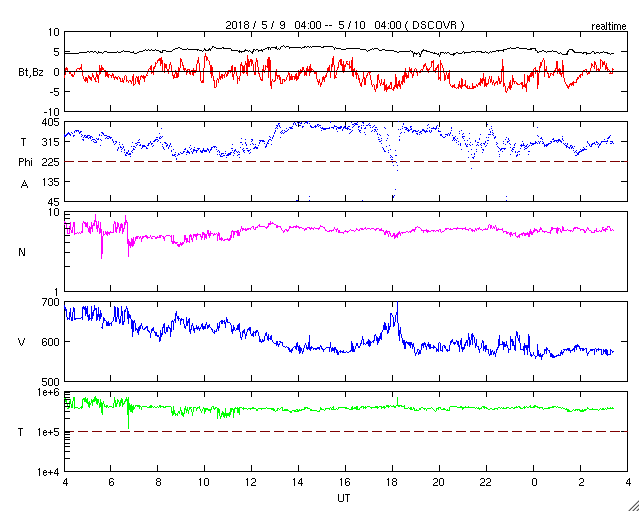Click the '1e+5' temperature tick label
This screenshot has height=512, width=640.
coord(49,432)
